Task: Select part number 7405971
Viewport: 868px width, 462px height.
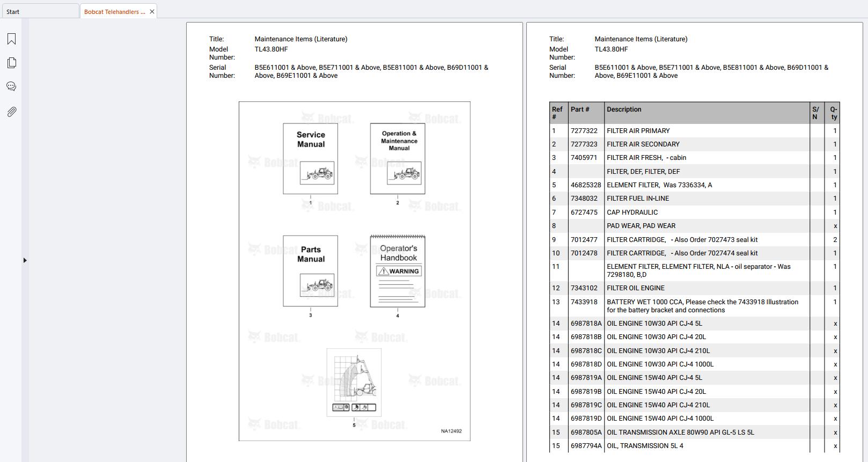Action: [584, 158]
